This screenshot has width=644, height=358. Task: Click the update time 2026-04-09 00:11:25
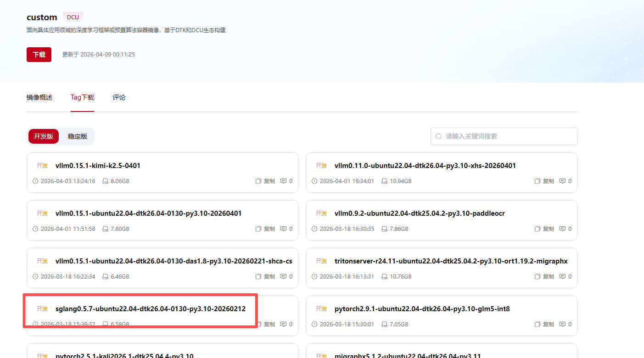click(107, 55)
